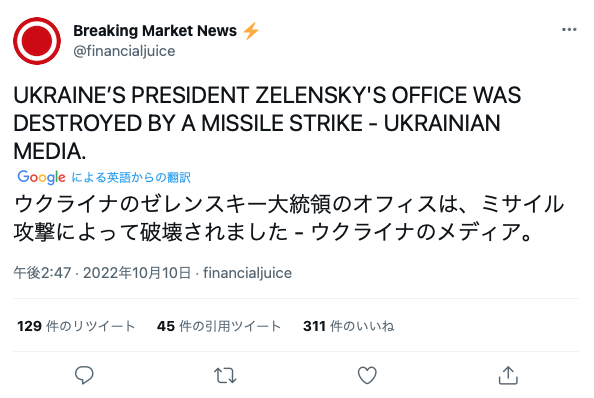The height and width of the screenshot is (398, 594).
Task: Like the tweet with the heart icon
Action: [367, 375]
